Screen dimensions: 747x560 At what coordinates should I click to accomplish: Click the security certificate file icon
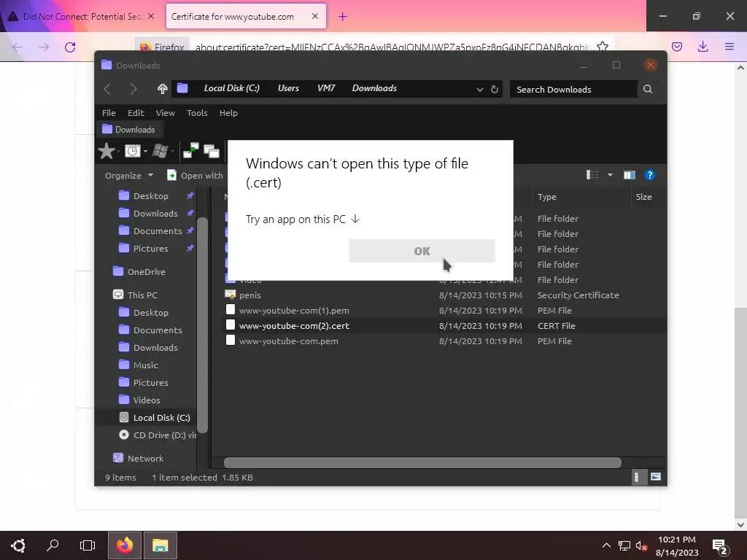(x=230, y=295)
